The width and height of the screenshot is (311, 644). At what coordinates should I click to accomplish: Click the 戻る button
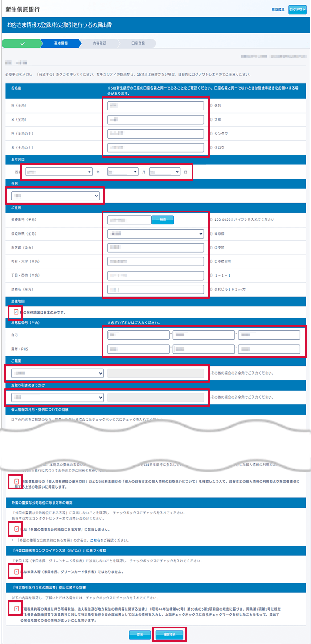coord(139,635)
